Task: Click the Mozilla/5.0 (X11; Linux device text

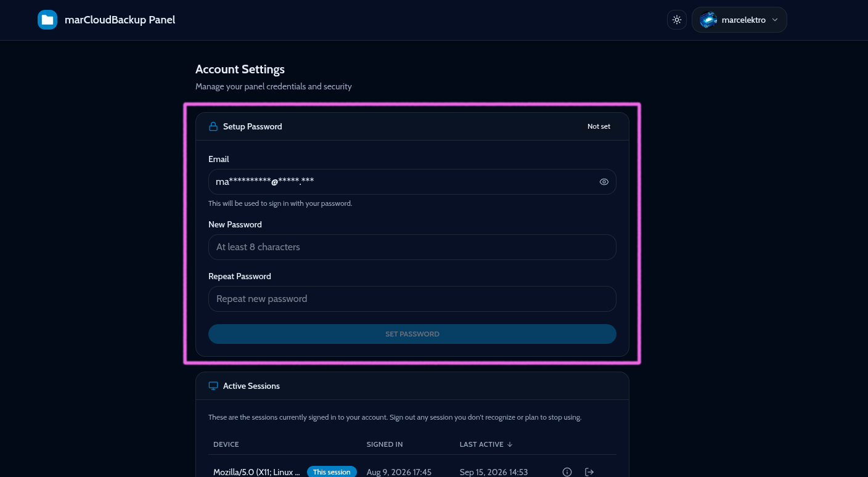Action: (256, 472)
